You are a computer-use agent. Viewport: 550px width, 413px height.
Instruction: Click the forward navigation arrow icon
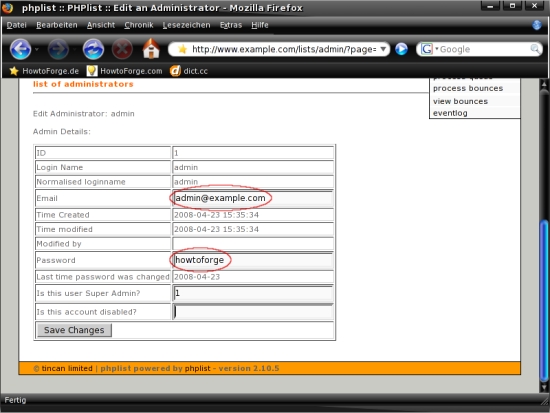[58, 49]
